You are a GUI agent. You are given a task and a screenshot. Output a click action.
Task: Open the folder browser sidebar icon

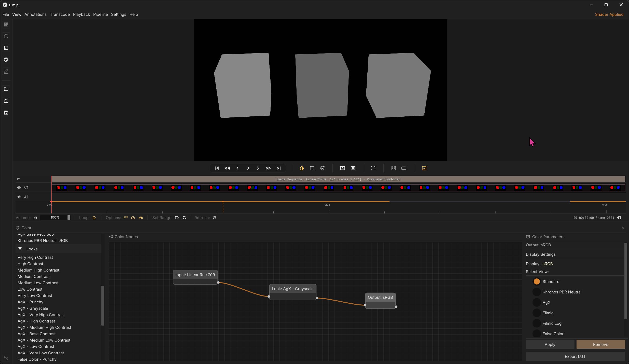6,89
